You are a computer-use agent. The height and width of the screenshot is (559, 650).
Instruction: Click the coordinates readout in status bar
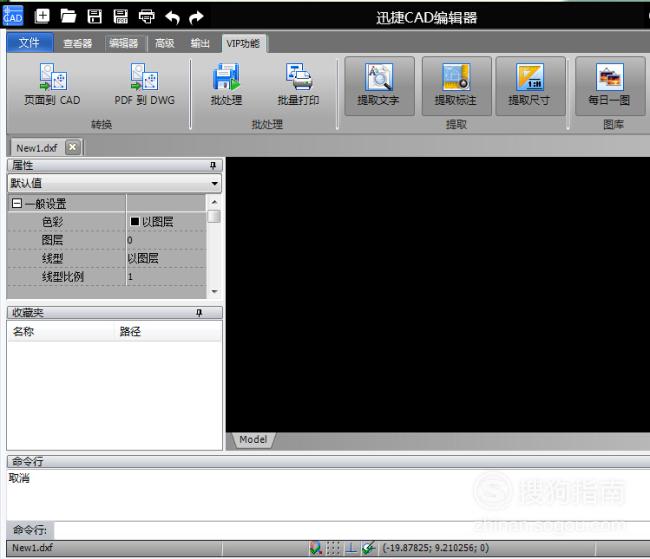[435, 548]
